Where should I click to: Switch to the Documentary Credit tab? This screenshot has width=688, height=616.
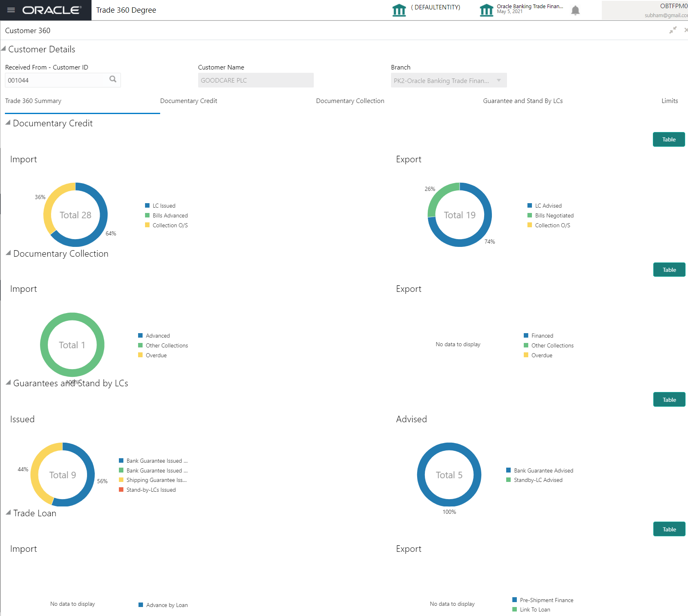click(x=189, y=101)
